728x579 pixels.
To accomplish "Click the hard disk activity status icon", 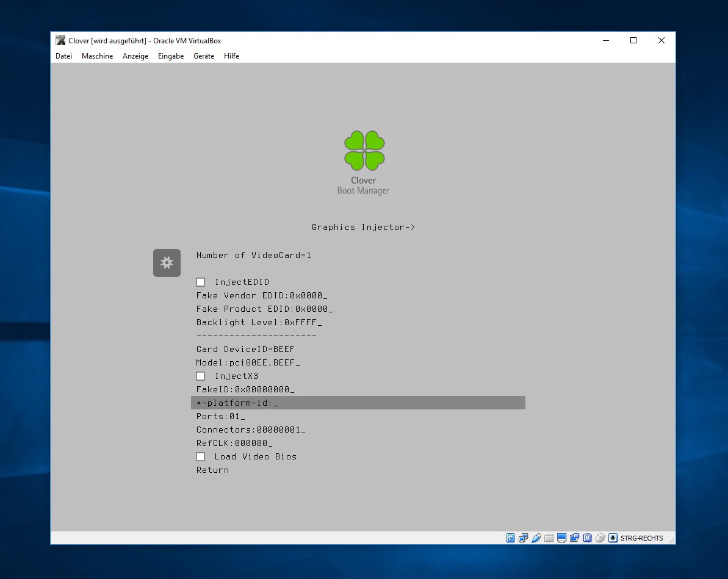I will (510, 538).
